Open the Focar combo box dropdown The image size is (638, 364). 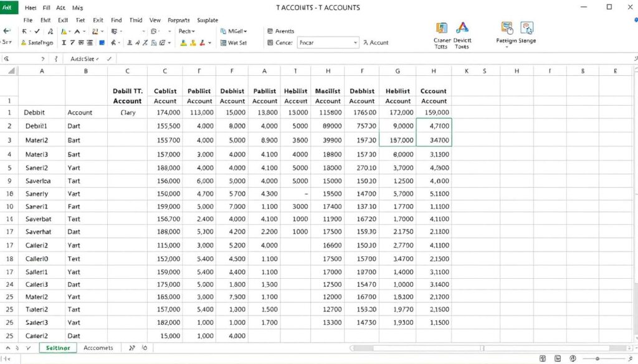tap(355, 43)
